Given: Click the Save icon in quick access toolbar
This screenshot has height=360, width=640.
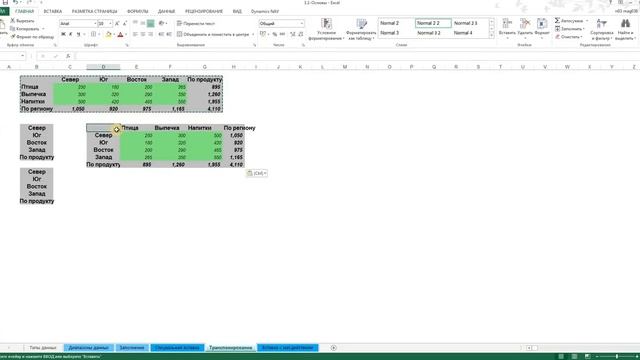Looking at the screenshot, I should point(5,2).
